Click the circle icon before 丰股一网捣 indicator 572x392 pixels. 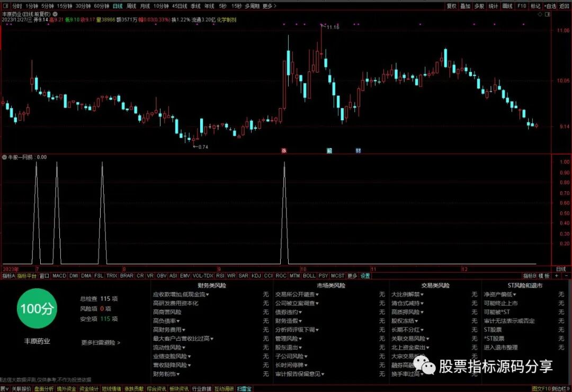[x=4, y=157]
